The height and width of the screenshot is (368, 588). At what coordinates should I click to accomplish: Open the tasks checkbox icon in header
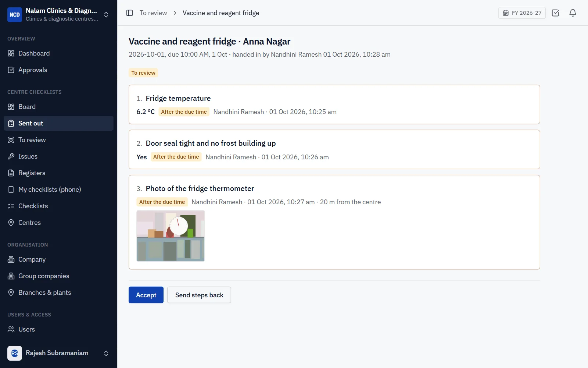click(555, 13)
